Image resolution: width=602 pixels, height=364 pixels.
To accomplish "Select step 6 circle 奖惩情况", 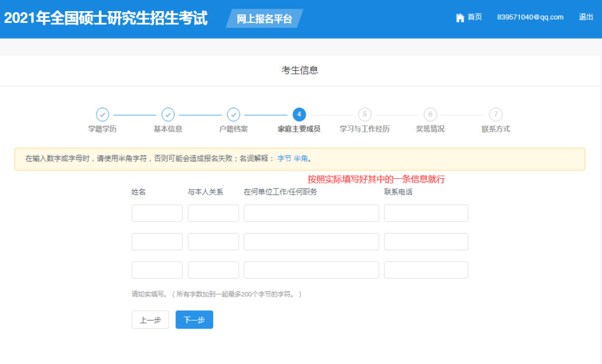I will click(x=430, y=114).
